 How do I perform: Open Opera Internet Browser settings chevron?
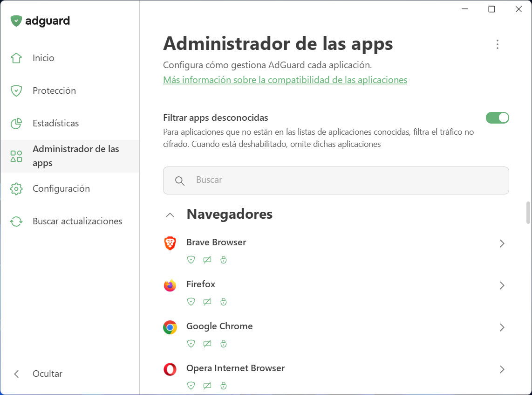pyautogui.click(x=502, y=369)
